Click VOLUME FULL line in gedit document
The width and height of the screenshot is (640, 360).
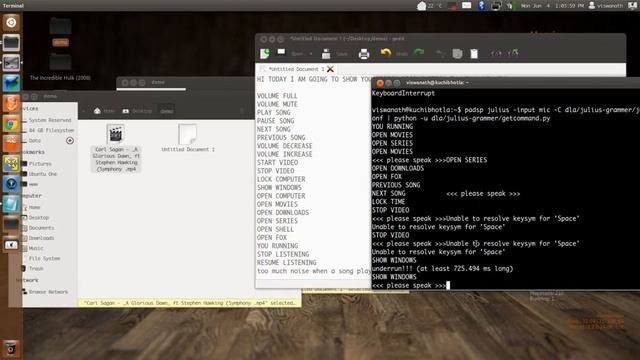(x=277, y=96)
